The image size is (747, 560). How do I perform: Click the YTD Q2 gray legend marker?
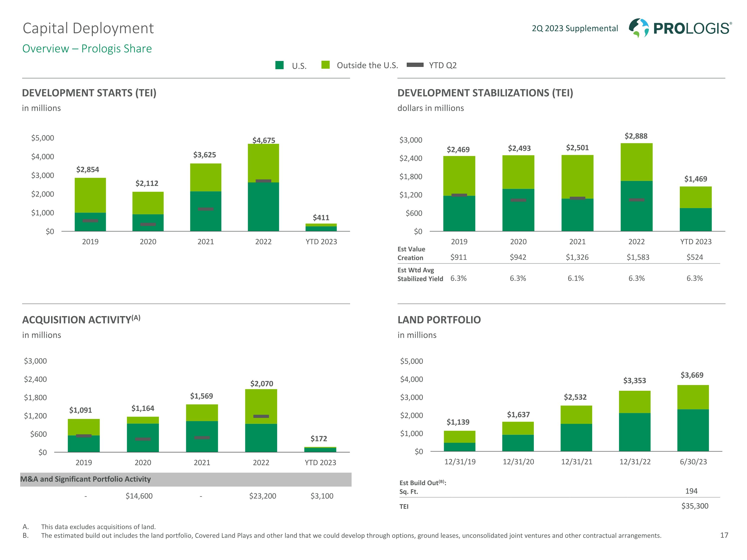point(415,65)
